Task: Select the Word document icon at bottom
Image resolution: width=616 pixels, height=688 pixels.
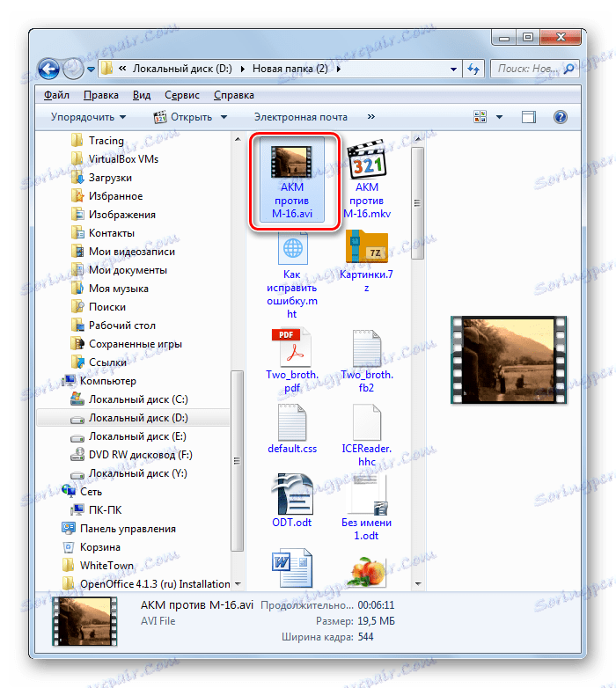Action: [x=292, y=567]
